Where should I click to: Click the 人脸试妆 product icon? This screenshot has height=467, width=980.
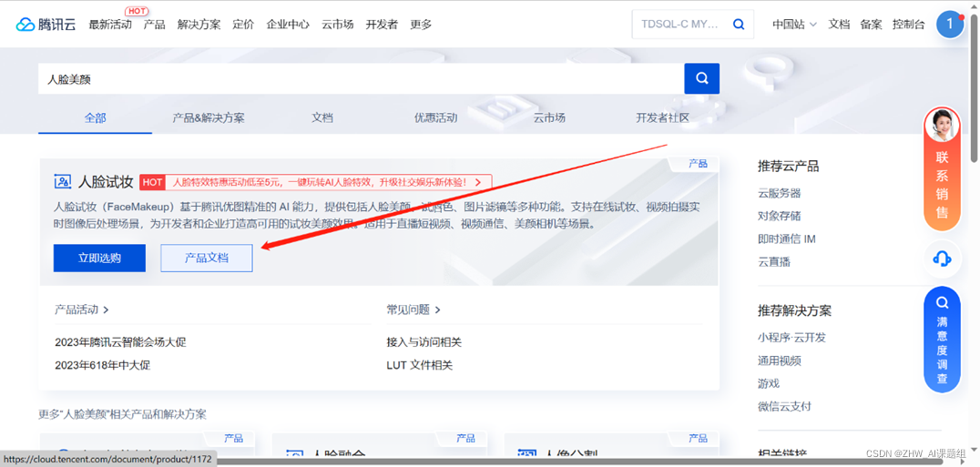click(63, 182)
